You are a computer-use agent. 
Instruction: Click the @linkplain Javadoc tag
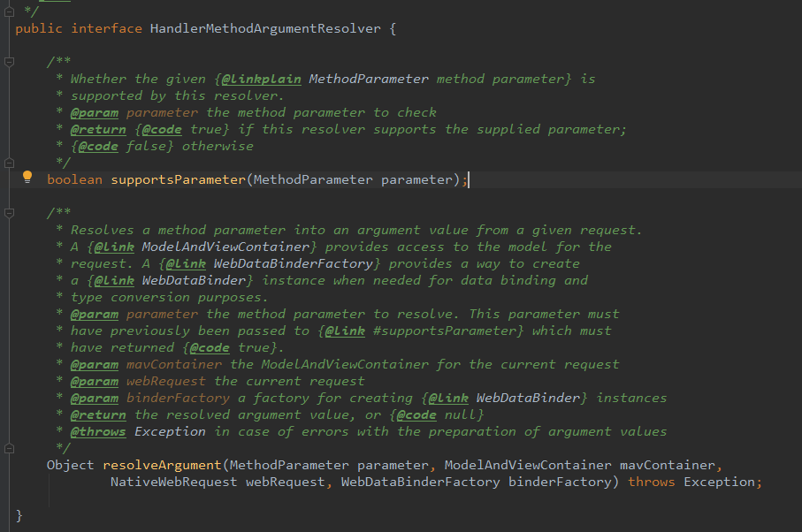pos(262,80)
